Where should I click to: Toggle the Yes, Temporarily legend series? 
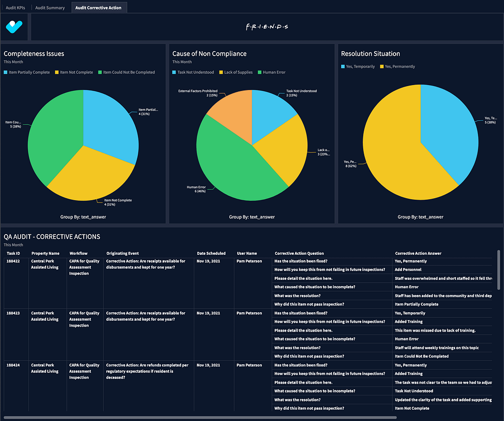[360, 66]
